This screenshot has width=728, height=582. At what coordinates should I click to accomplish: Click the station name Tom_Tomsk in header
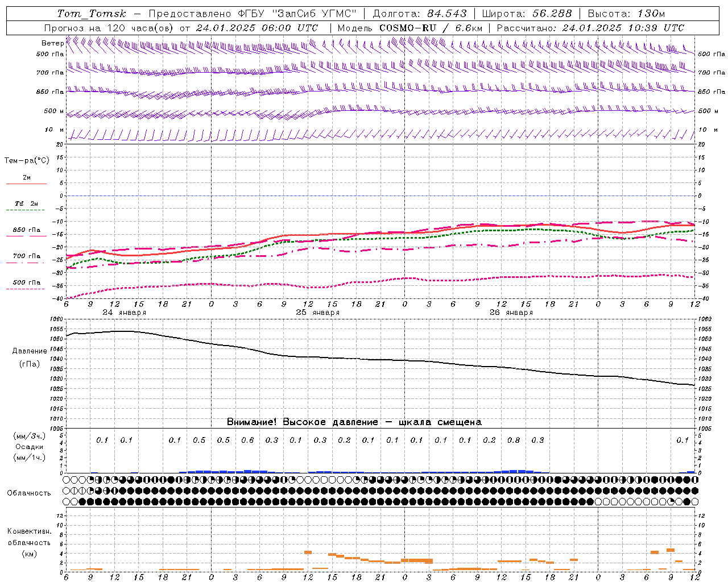[x=92, y=14]
